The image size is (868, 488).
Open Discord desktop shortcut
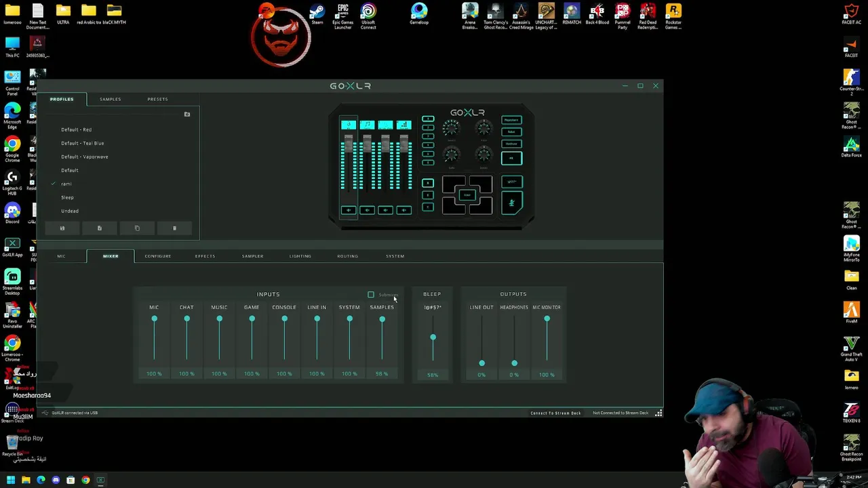[12, 212]
